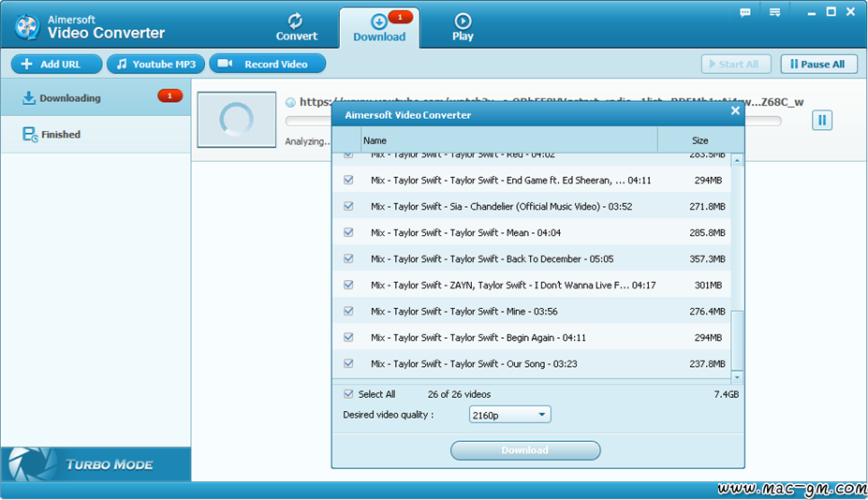Image resolution: width=868 pixels, height=500 pixels.
Task: Uncheck End Game ft. Ed Sheeran video
Action: [x=348, y=180]
